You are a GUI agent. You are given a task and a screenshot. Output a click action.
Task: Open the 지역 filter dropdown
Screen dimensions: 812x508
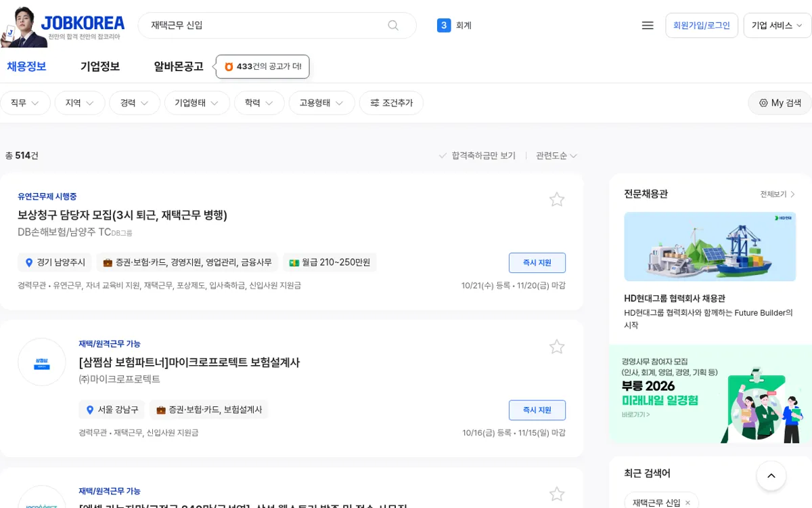[80, 103]
